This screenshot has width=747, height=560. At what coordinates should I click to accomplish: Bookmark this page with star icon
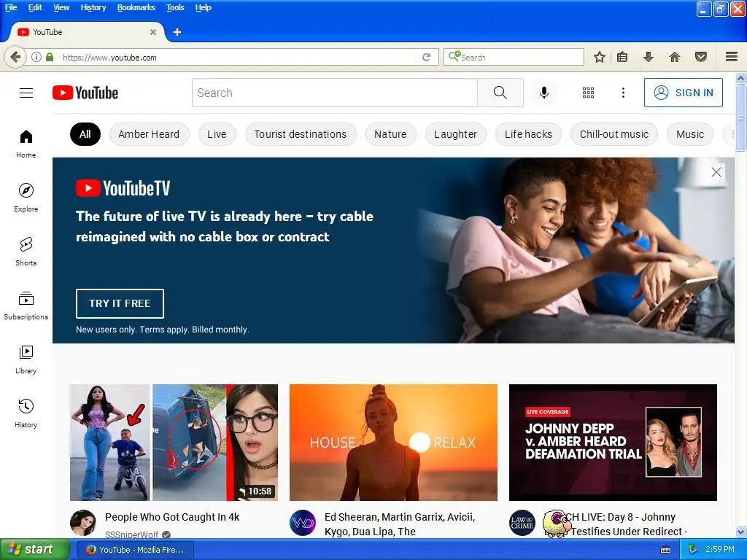coord(600,57)
